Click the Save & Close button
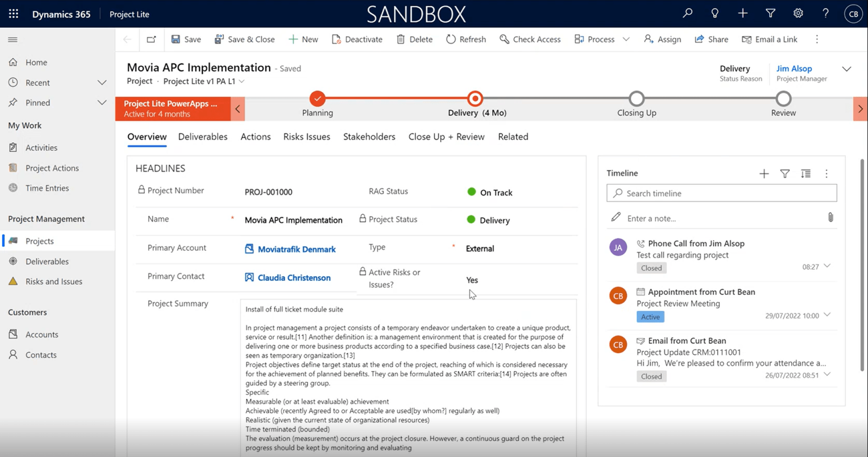Image resolution: width=868 pixels, height=457 pixels. [245, 39]
